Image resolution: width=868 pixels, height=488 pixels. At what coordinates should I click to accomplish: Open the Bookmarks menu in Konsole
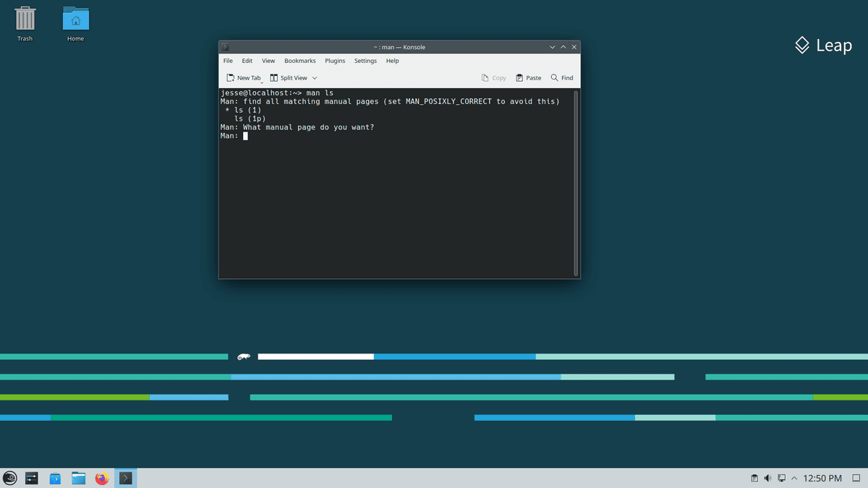tap(299, 61)
